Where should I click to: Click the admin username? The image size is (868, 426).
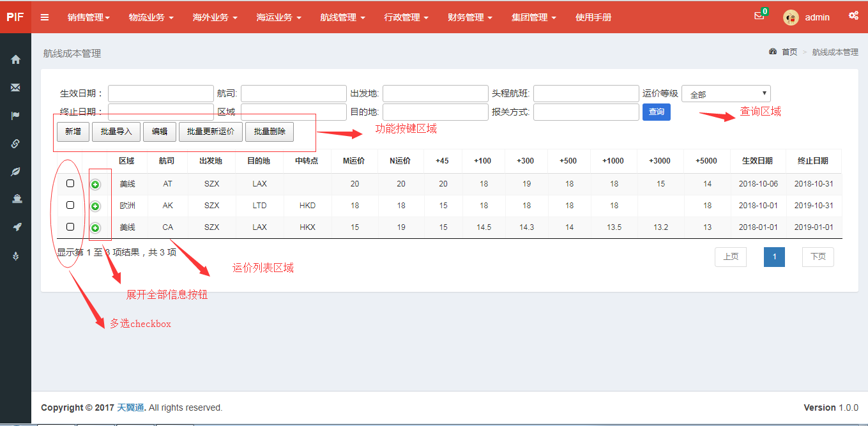818,17
